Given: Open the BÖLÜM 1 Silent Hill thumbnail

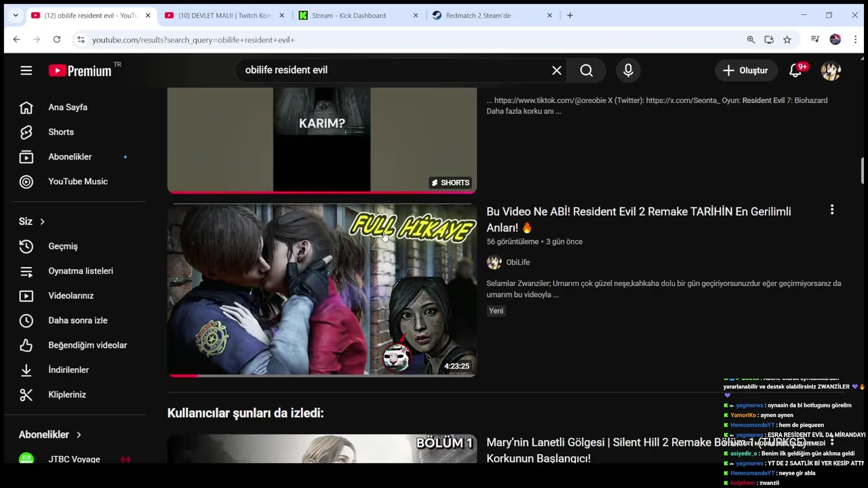Looking at the screenshot, I should point(322,449).
